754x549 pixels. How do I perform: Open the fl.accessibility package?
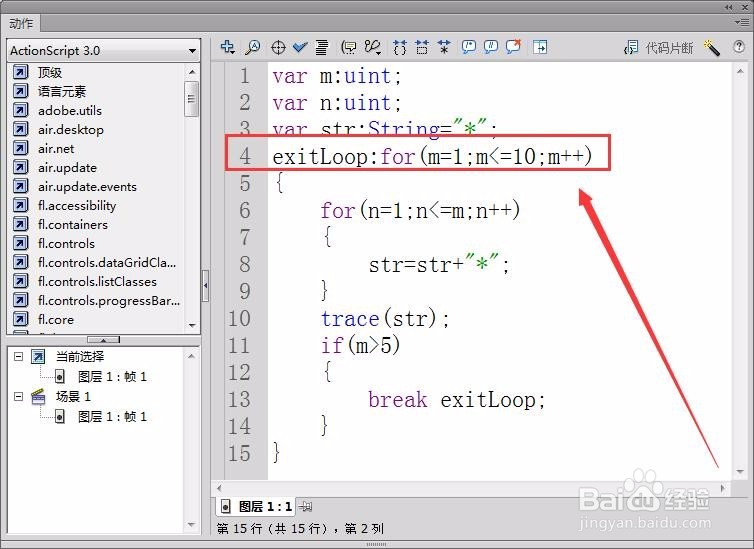[77, 206]
